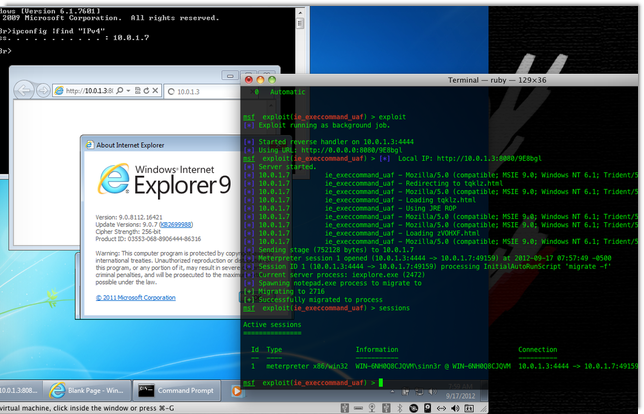Click 'Version: 9.0.8112.16421' in About dialog
Screen dimensions: 644x414
coord(129,217)
